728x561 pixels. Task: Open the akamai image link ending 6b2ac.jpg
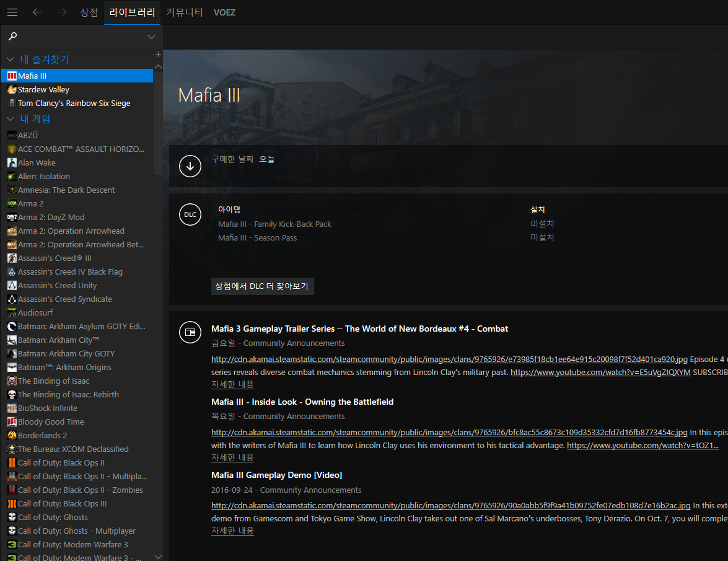coord(451,506)
